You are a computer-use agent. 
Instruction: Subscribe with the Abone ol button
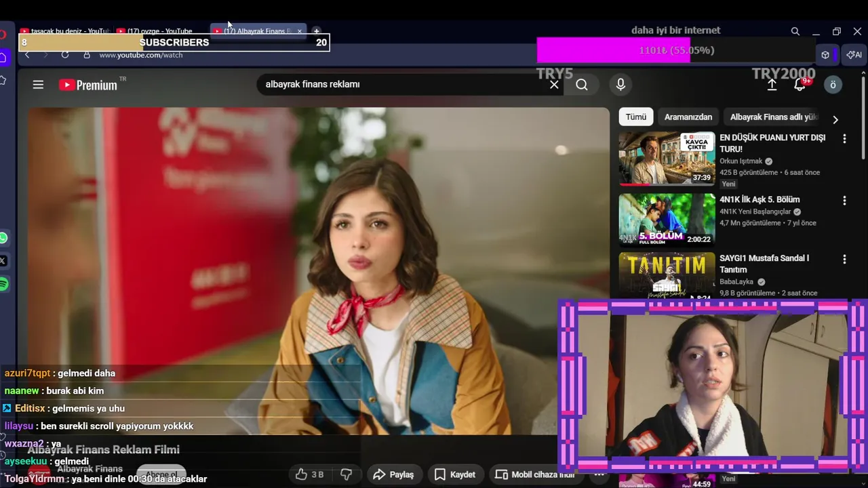[x=161, y=474]
